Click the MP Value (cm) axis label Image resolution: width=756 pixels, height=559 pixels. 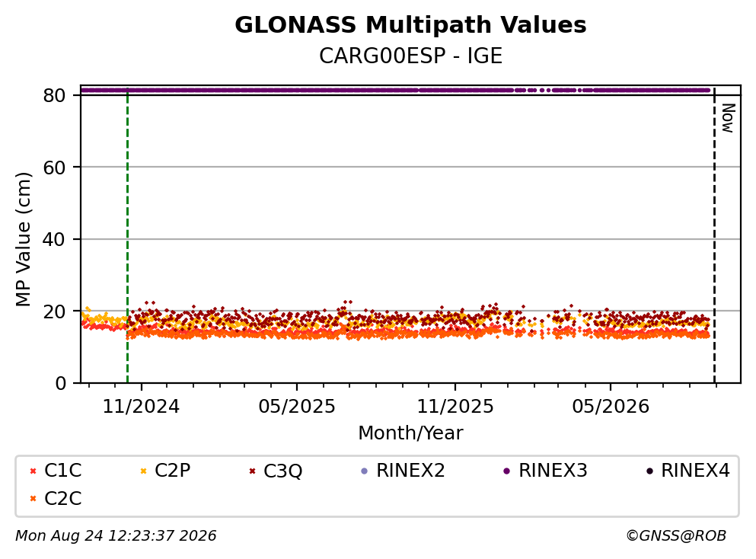tap(23, 239)
